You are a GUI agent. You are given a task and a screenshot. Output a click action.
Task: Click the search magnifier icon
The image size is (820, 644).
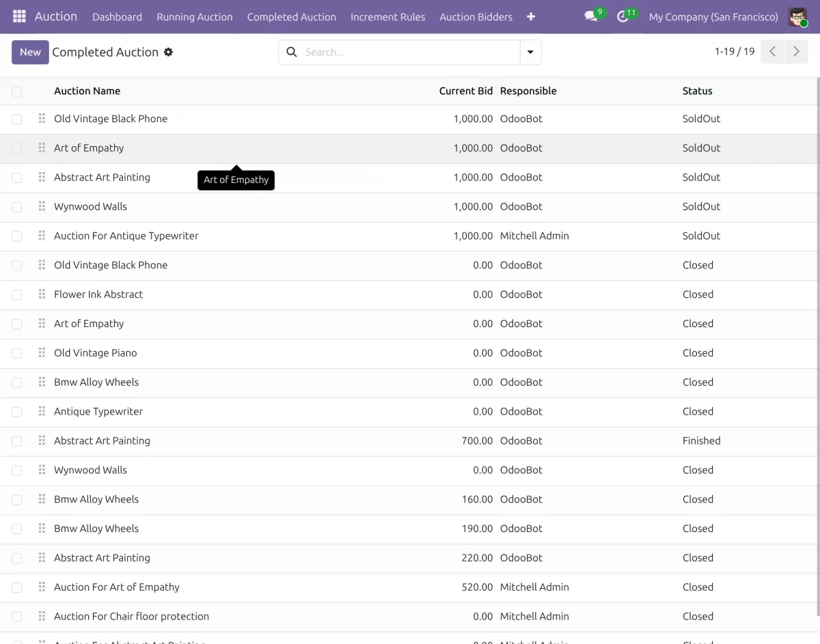pyautogui.click(x=292, y=52)
